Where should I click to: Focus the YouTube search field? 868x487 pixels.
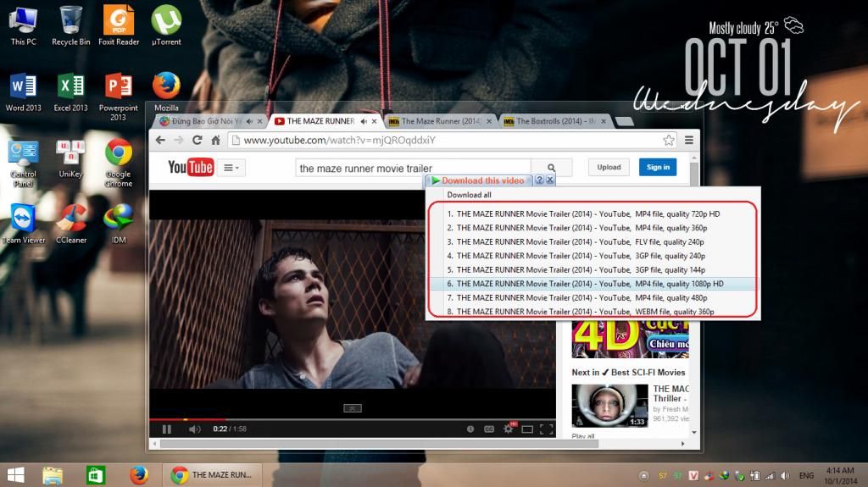[413, 168]
